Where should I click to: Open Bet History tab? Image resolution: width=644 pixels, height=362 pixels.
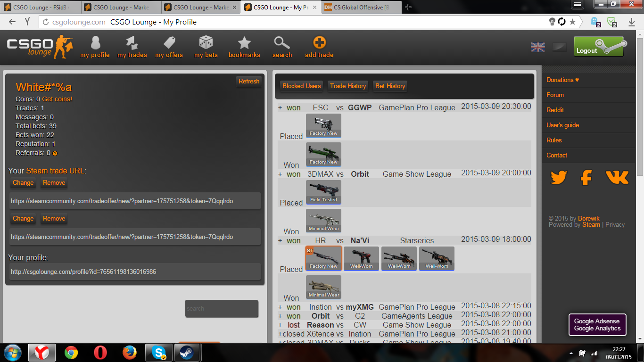pyautogui.click(x=390, y=86)
